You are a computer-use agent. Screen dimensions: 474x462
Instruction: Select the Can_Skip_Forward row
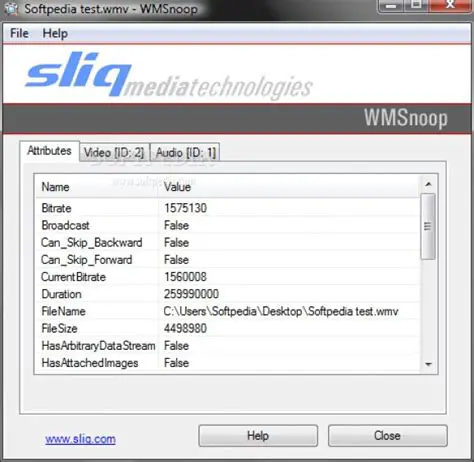click(x=228, y=260)
